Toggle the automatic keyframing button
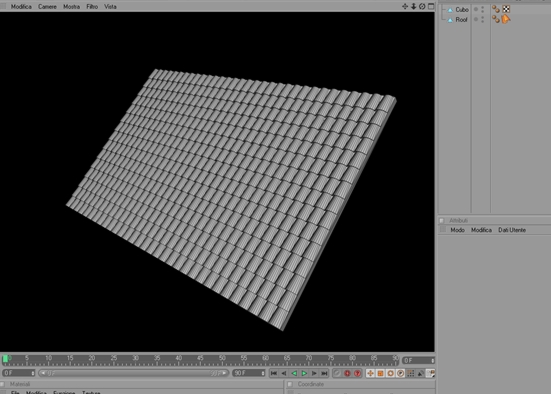This screenshot has width=551, height=394. tap(357, 373)
